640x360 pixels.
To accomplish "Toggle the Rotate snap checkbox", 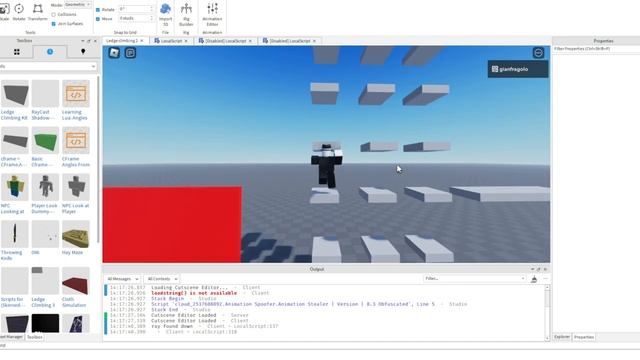I will (x=98, y=9).
